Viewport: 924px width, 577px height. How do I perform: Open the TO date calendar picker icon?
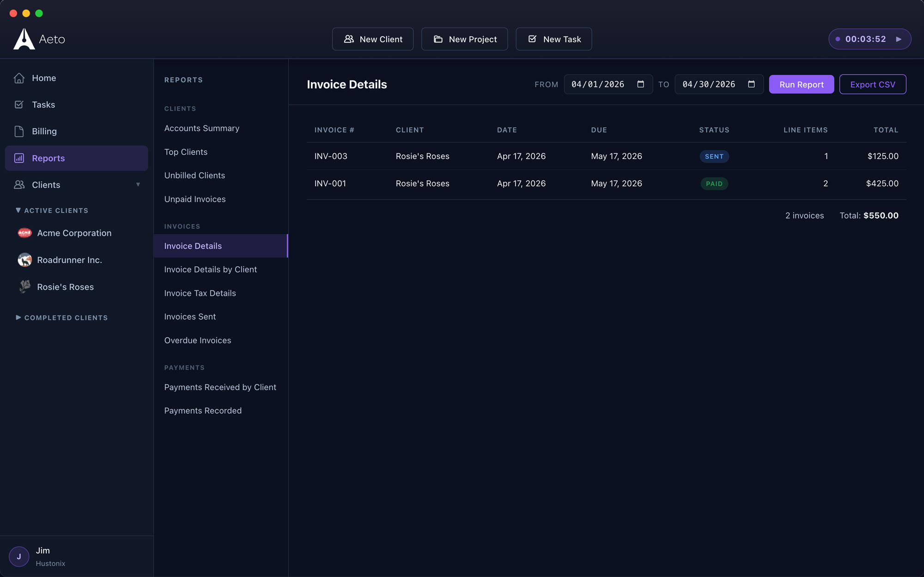coord(751,84)
